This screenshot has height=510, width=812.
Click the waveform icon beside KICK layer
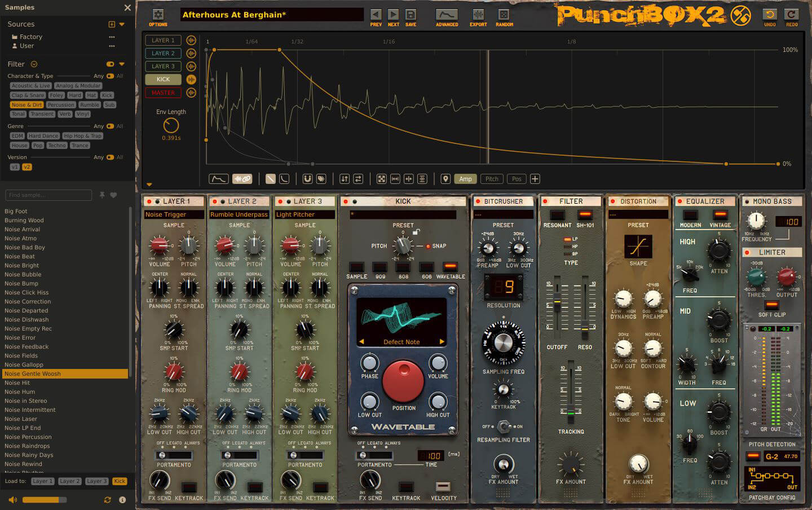coord(191,80)
